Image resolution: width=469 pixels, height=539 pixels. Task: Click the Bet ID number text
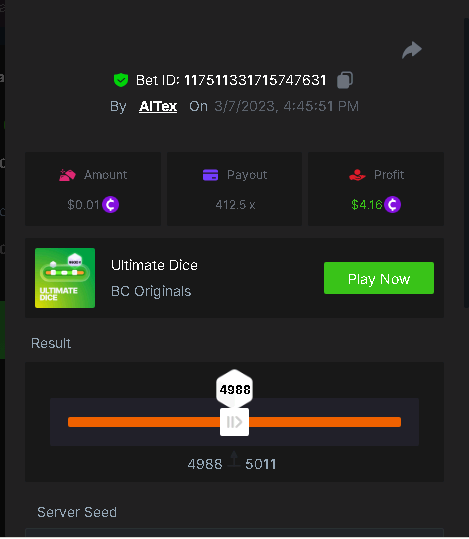point(255,80)
